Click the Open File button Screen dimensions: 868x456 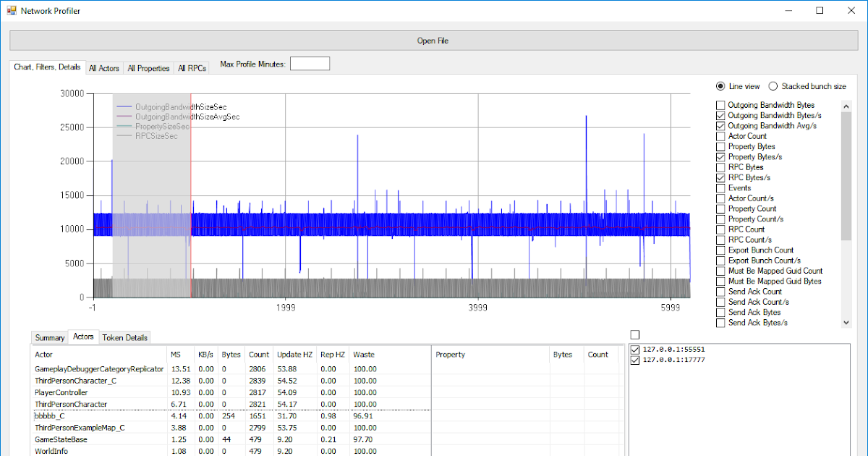click(x=433, y=41)
